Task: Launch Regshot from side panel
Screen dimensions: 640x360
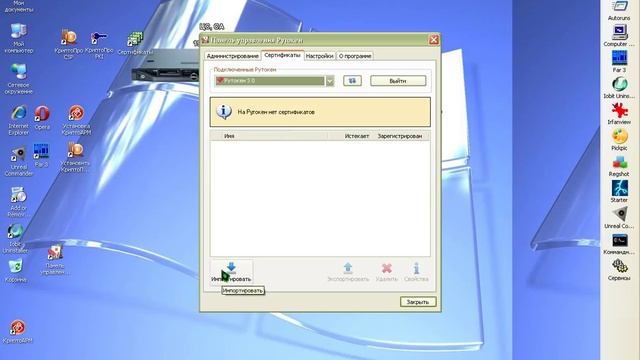Action: point(619,166)
